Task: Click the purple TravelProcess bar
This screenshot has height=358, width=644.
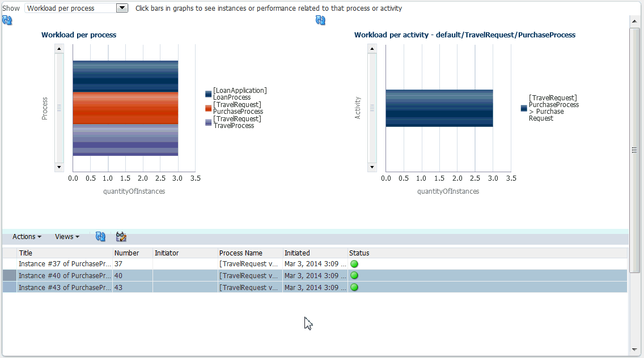Action: click(x=125, y=139)
